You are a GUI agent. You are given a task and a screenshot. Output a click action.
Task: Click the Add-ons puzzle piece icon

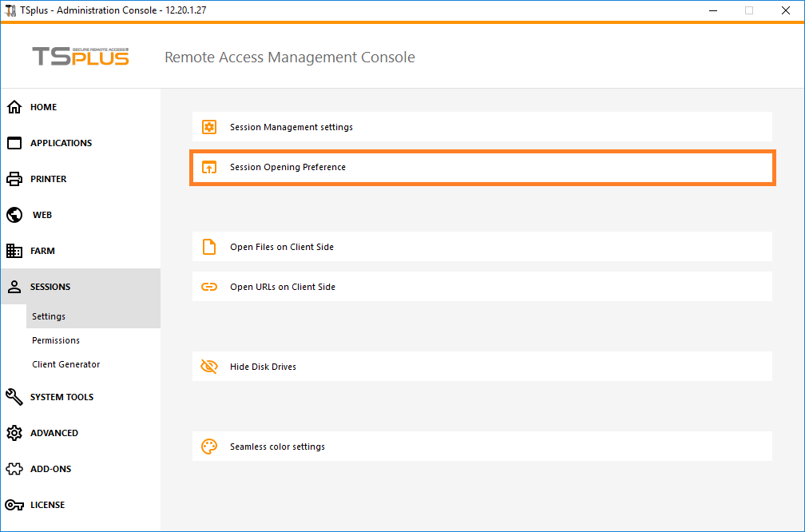pyautogui.click(x=14, y=469)
